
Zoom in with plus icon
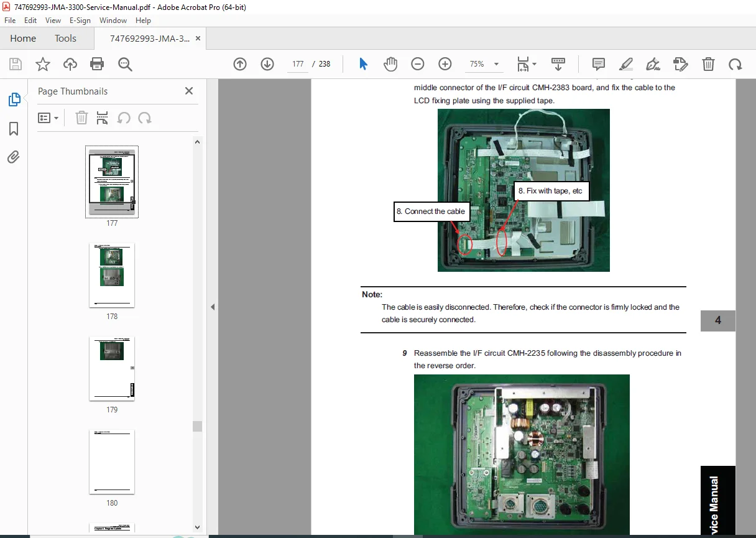(x=445, y=64)
